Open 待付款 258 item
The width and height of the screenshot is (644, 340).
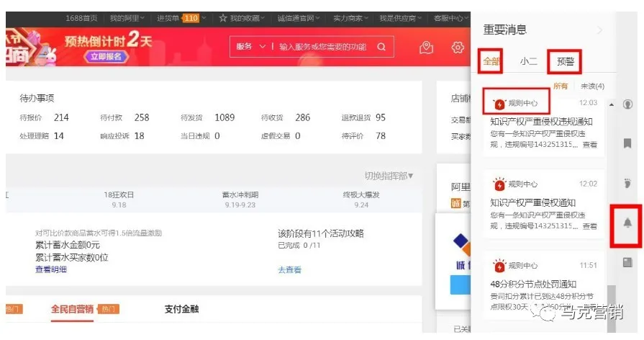pos(124,117)
